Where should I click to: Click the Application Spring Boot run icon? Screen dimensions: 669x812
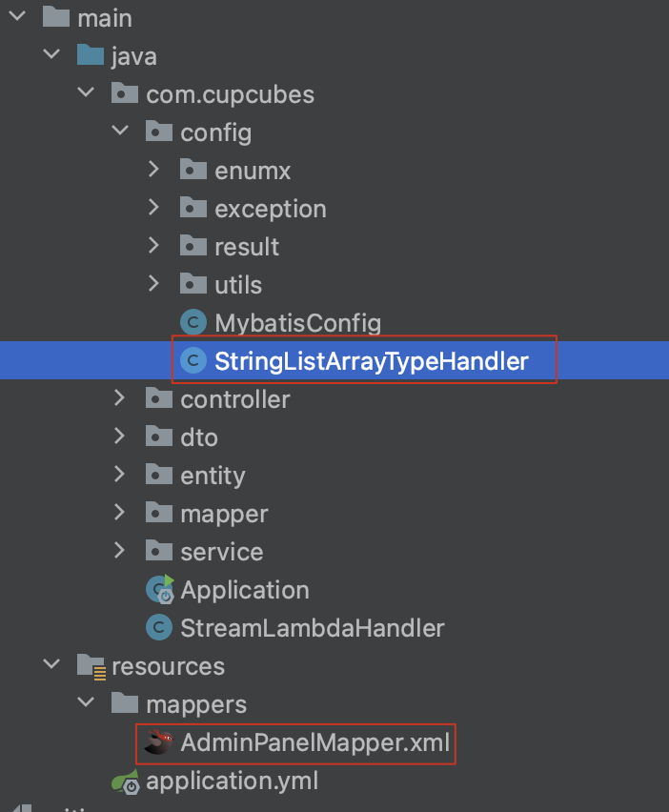point(159,589)
